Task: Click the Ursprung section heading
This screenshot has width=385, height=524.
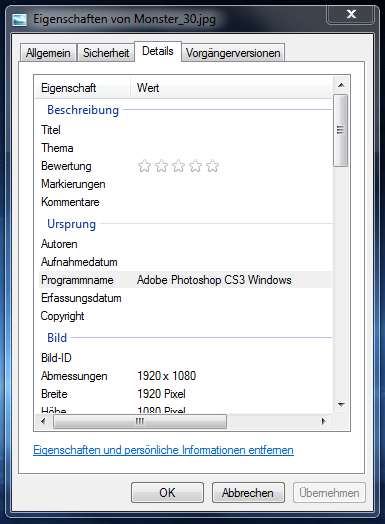Action: tap(72, 224)
